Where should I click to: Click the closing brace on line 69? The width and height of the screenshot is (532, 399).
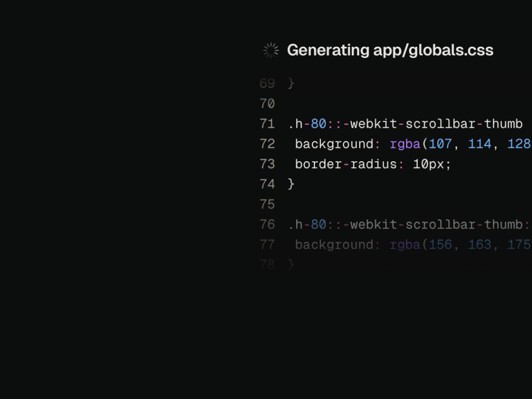(x=291, y=84)
